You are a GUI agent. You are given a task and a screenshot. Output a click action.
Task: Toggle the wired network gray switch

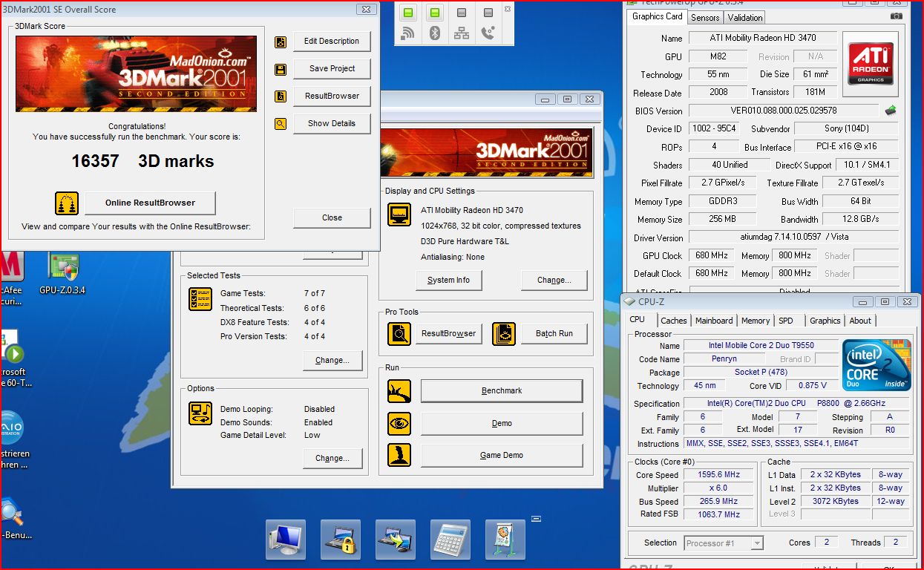click(462, 13)
